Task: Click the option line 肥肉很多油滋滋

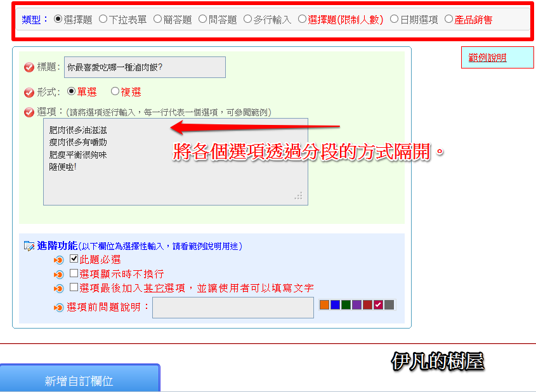Action: 78,130
